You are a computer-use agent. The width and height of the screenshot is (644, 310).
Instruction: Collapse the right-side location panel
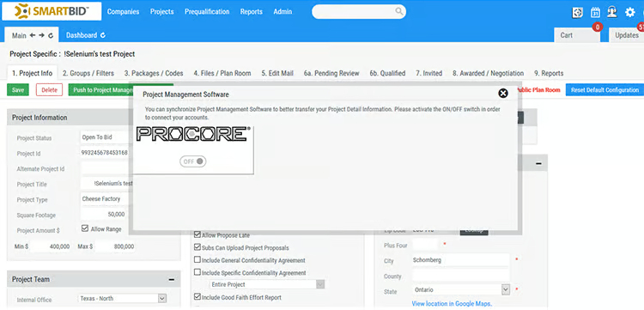pyautogui.click(x=538, y=163)
